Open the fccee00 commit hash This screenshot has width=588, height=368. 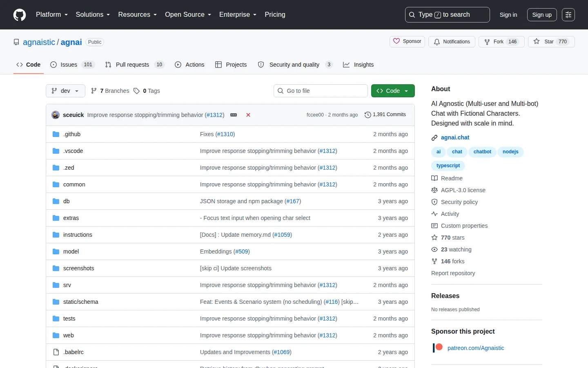pos(315,115)
